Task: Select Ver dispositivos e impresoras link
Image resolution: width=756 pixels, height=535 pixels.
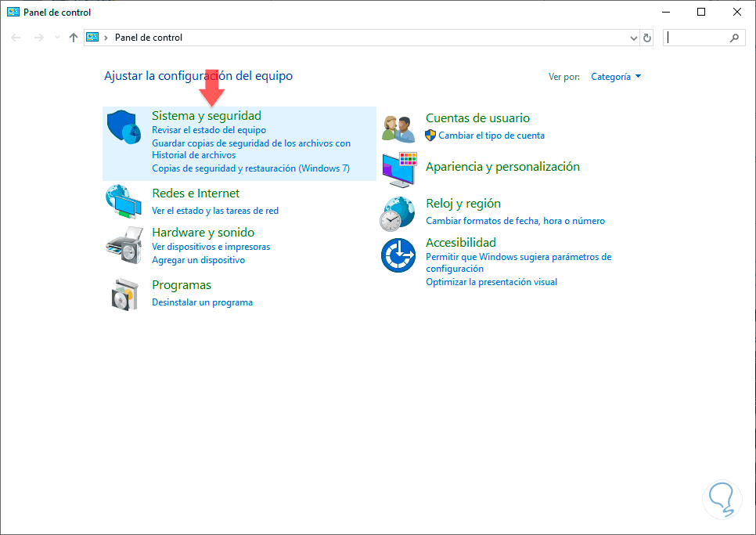Action: pos(211,247)
